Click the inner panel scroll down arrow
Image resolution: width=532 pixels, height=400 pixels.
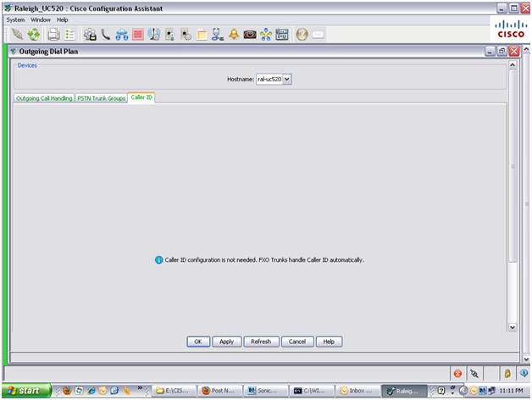point(513,327)
